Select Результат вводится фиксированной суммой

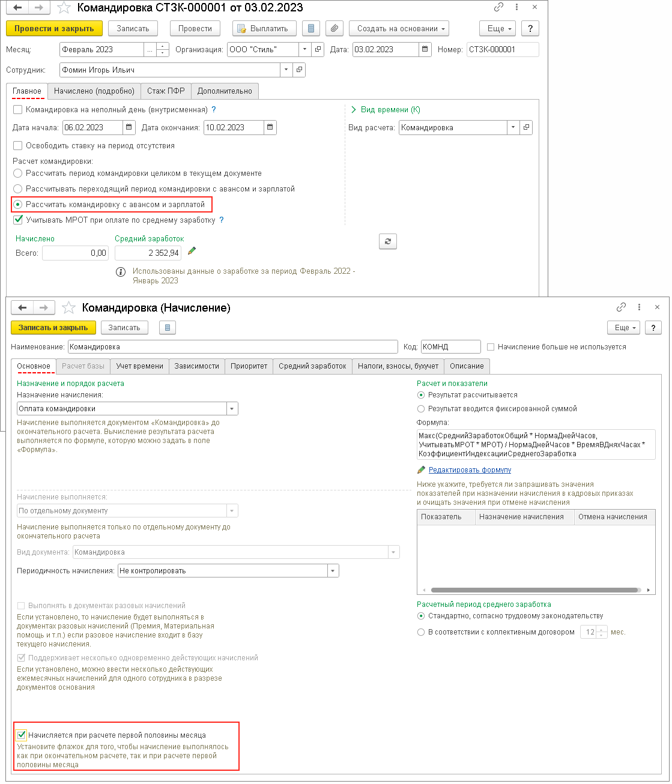pyautogui.click(x=421, y=409)
